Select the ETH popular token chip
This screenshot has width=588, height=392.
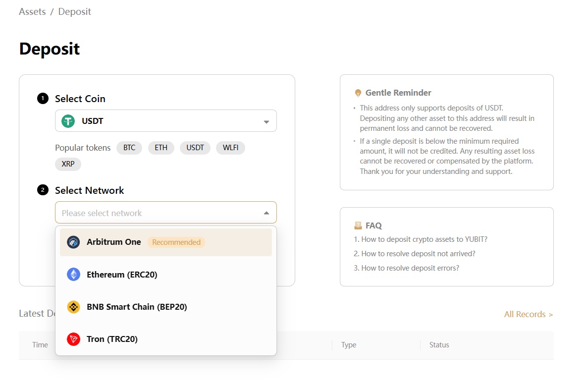point(161,148)
